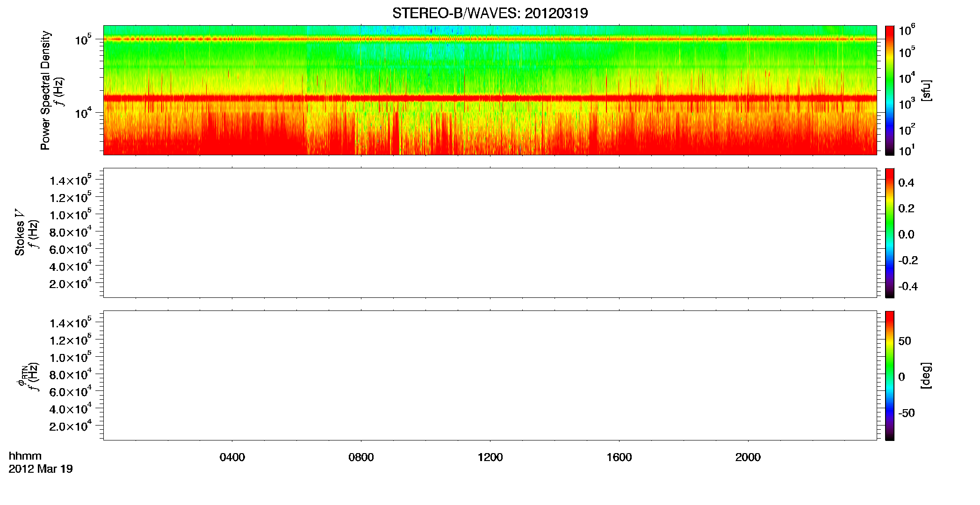Screen dimensions: 980x505
Task: Click the -50 tick on degrees color bar
Action: 907,413
